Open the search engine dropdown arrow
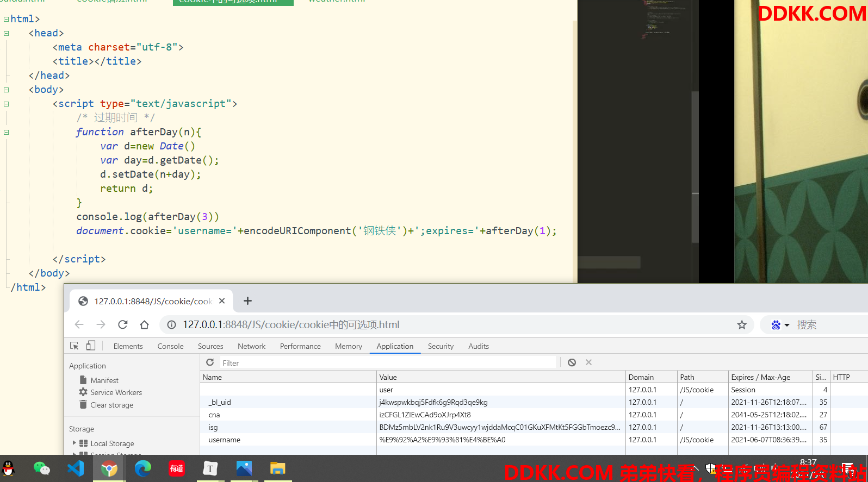This screenshot has height=482, width=868. tap(787, 325)
